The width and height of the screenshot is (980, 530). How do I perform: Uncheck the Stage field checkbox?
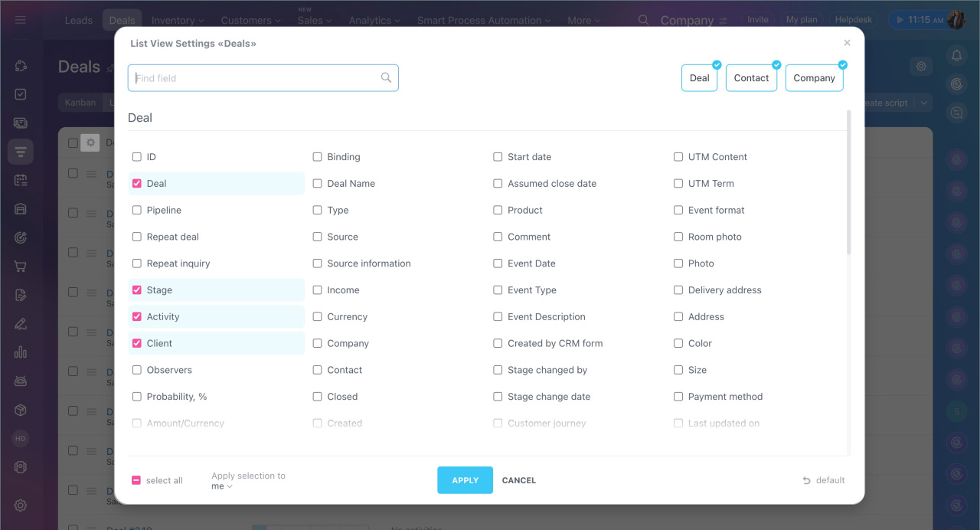coord(137,290)
